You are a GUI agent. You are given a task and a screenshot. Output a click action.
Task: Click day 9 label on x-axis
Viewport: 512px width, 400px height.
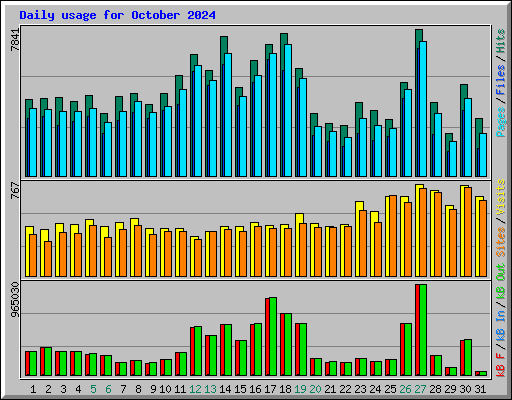click(x=153, y=389)
